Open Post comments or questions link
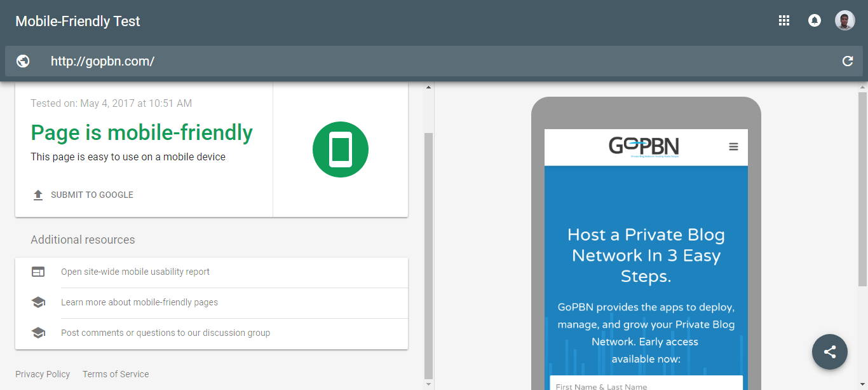This screenshot has height=390, width=868. click(165, 333)
